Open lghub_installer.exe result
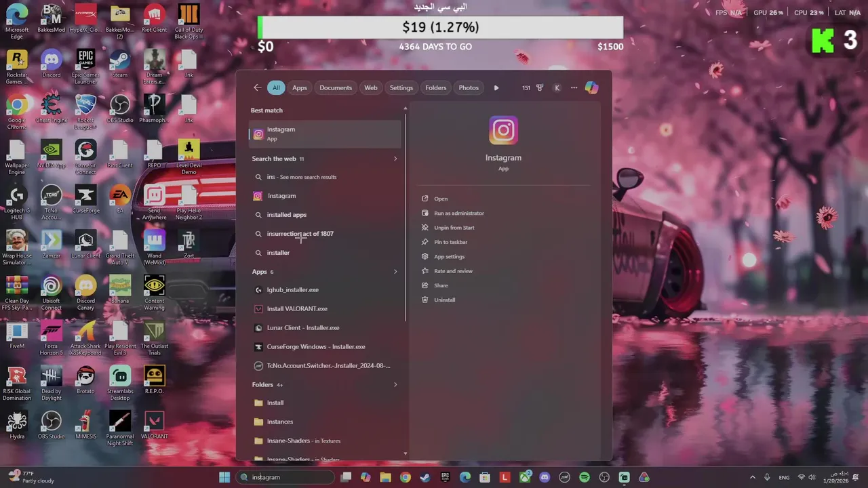 click(x=325, y=290)
